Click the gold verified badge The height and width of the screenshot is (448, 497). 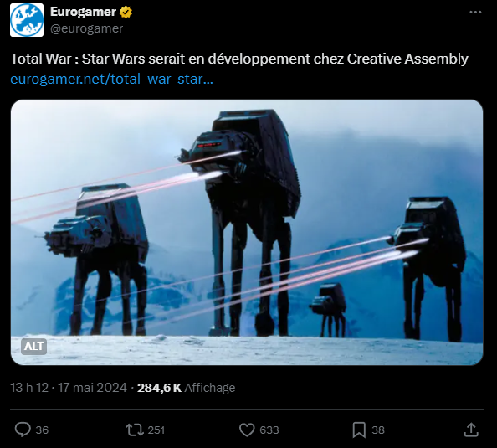[126, 13]
